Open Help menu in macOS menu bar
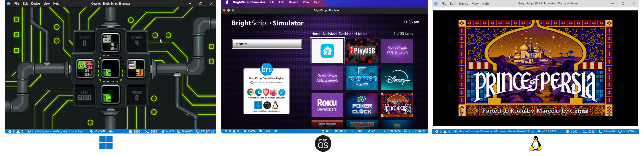This screenshot has width=644, height=156. pyautogui.click(x=317, y=2)
